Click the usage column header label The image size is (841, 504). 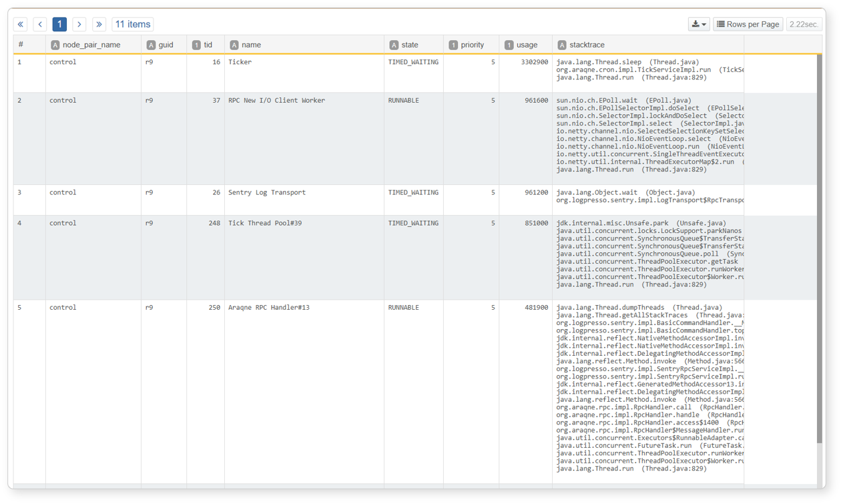pyautogui.click(x=527, y=45)
